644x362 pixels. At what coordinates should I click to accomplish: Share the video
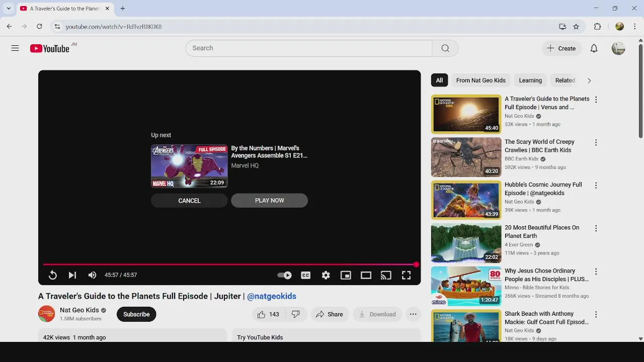[330, 314]
